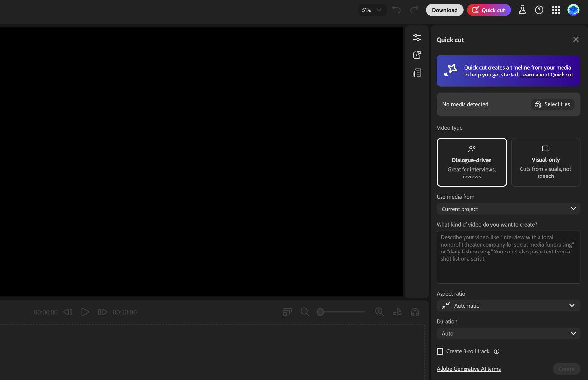Click the fit timeline to view icon
Viewport: 588px width, 380px height.
pos(287,312)
